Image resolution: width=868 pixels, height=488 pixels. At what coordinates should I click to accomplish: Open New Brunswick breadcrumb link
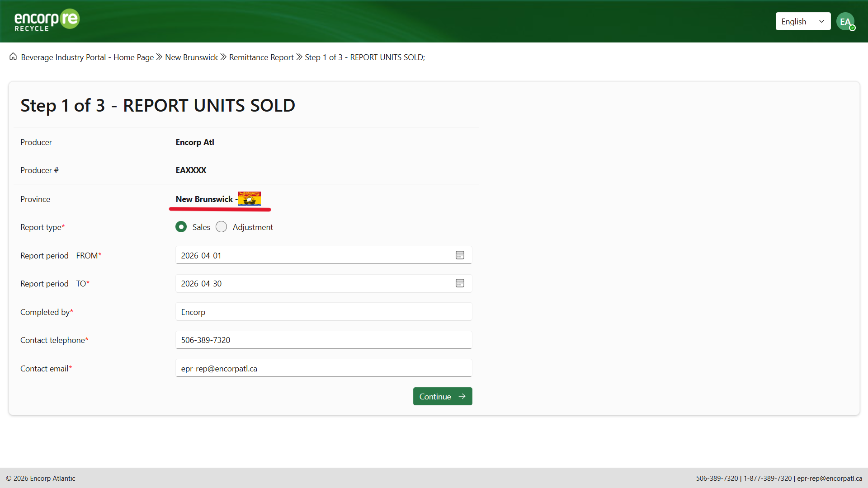[191, 57]
